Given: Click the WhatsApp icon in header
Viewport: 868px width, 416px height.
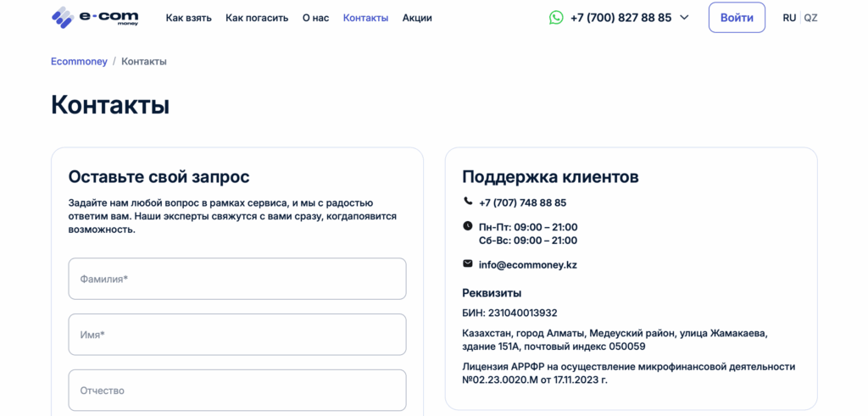Looking at the screenshot, I should [556, 17].
